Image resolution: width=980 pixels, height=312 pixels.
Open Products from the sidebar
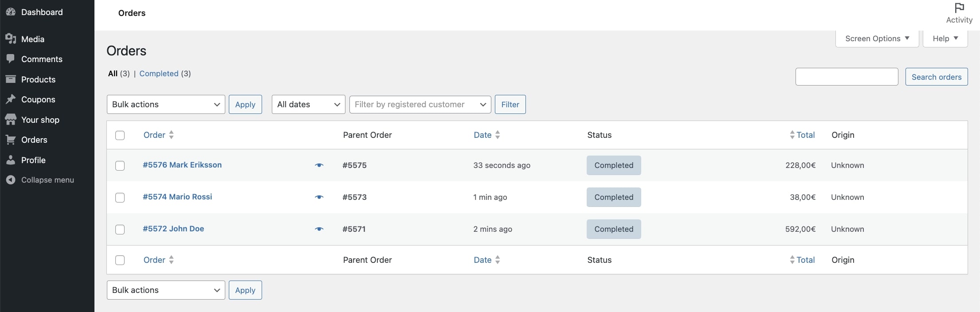click(38, 79)
